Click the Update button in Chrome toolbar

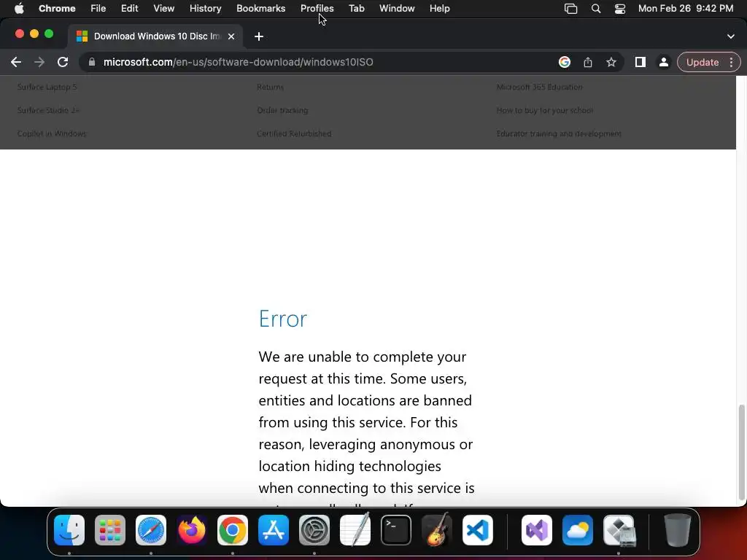(x=703, y=63)
